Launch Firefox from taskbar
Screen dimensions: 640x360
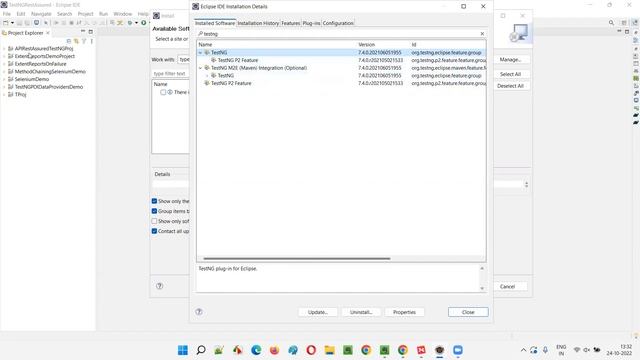pos(274,350)
